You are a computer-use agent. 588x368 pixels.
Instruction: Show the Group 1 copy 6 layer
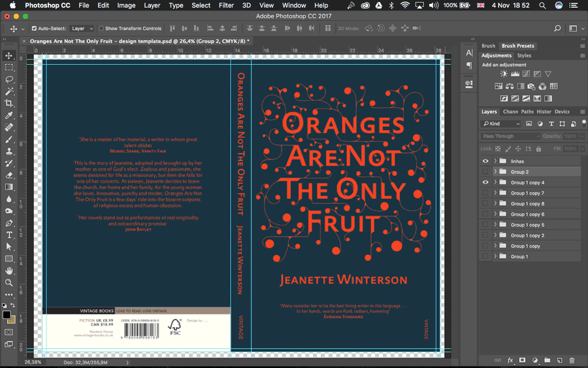pos(485,214)
